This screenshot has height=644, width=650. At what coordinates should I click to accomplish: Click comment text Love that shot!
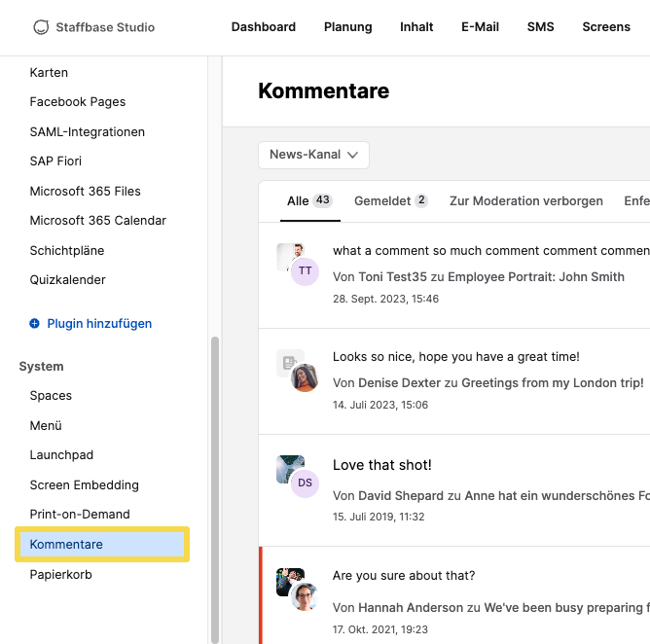pyautogui.click(x=381, y=465)
